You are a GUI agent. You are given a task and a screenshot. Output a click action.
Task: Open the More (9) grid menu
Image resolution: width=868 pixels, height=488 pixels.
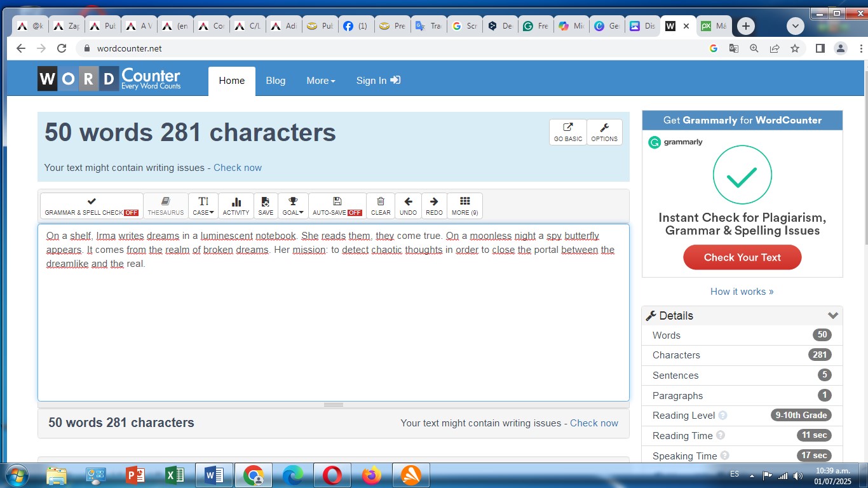coord(465,206)
